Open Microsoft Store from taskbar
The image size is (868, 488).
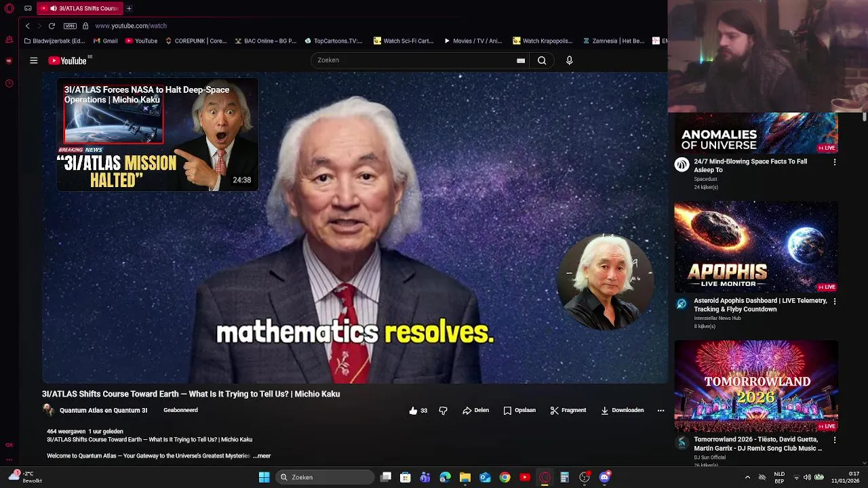pyautogui.click(x=405, y=477)
